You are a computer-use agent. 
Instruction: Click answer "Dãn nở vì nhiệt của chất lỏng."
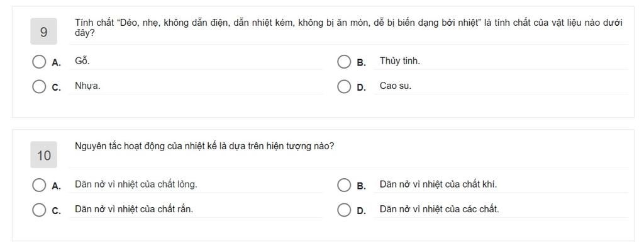coord(136,185)
